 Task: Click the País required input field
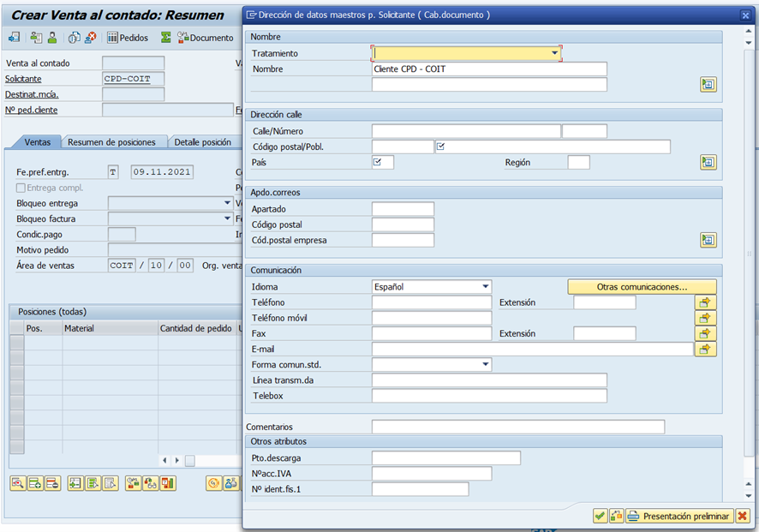[383, 162]
